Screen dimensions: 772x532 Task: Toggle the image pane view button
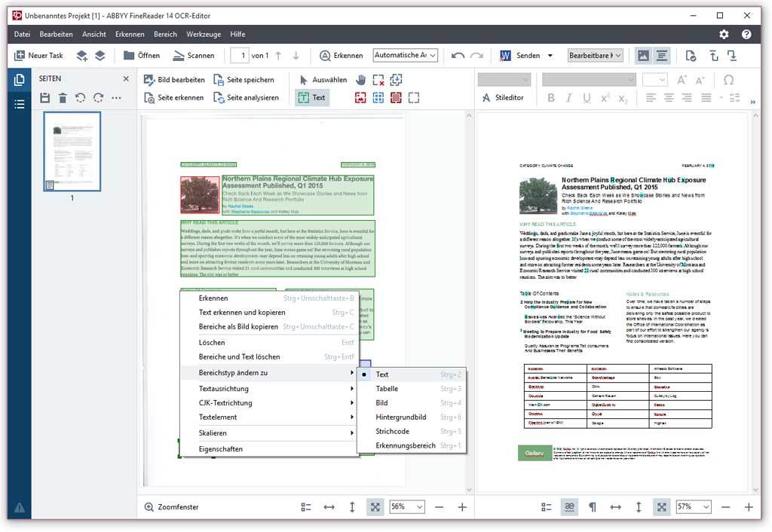pyautogui.click(x=643, y=56)
